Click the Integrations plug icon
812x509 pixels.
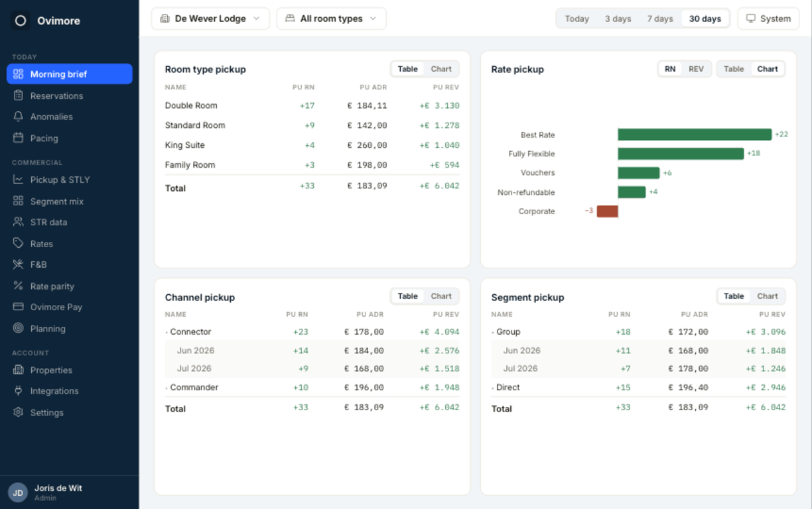18,391
